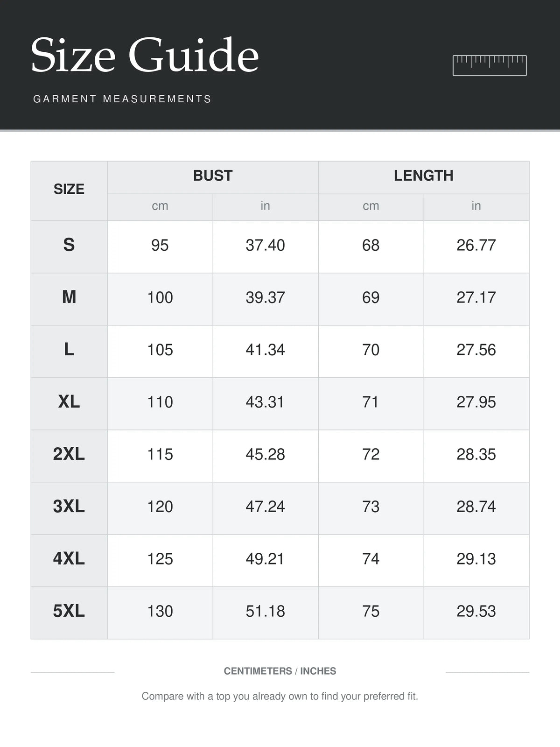Click the Centimeters / Inches caption

280,671
